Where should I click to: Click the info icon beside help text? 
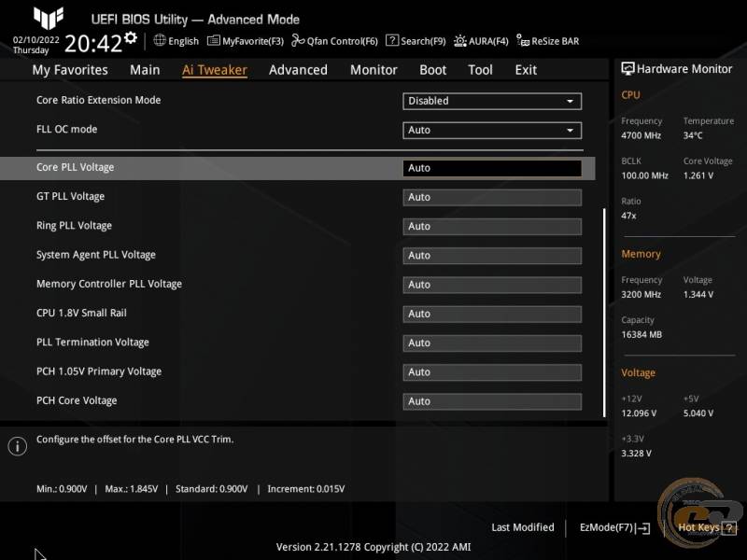coord(18,446)
